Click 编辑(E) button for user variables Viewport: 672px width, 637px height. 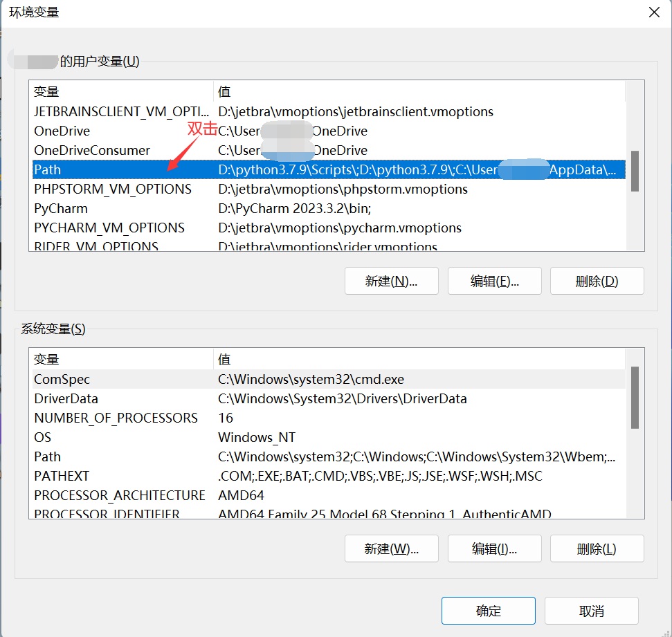[494, 281]
